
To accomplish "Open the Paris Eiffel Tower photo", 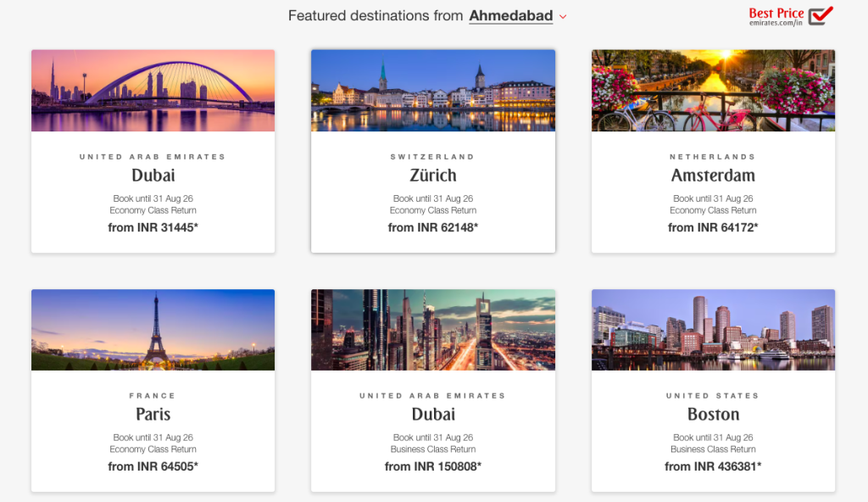I will (x=153, y=330).
